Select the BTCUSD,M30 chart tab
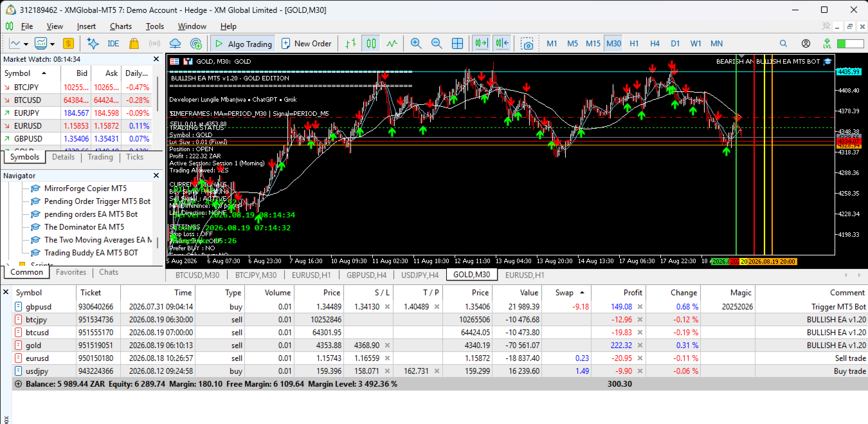868x424 pixels. click(x=197, y=275)
